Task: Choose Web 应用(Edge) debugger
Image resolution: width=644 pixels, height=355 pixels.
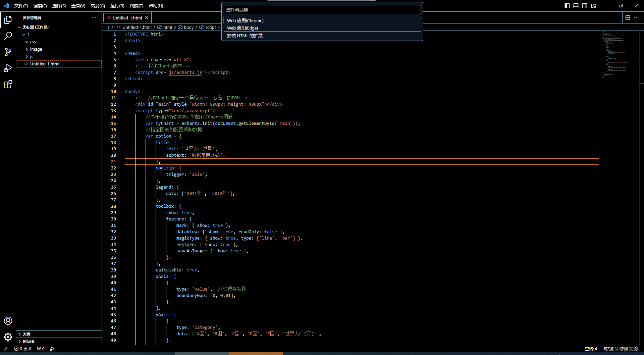Action: point(322,28)
